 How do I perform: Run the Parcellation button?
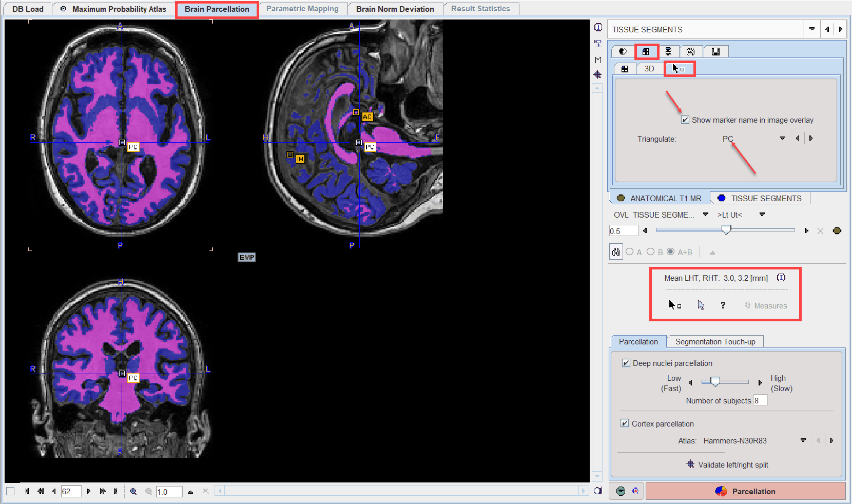(745, 491)
